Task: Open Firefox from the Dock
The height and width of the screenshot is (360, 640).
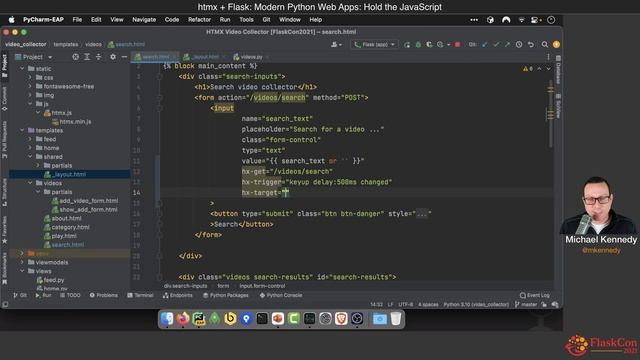Action: pyautogui.click(x=183, y=319)
